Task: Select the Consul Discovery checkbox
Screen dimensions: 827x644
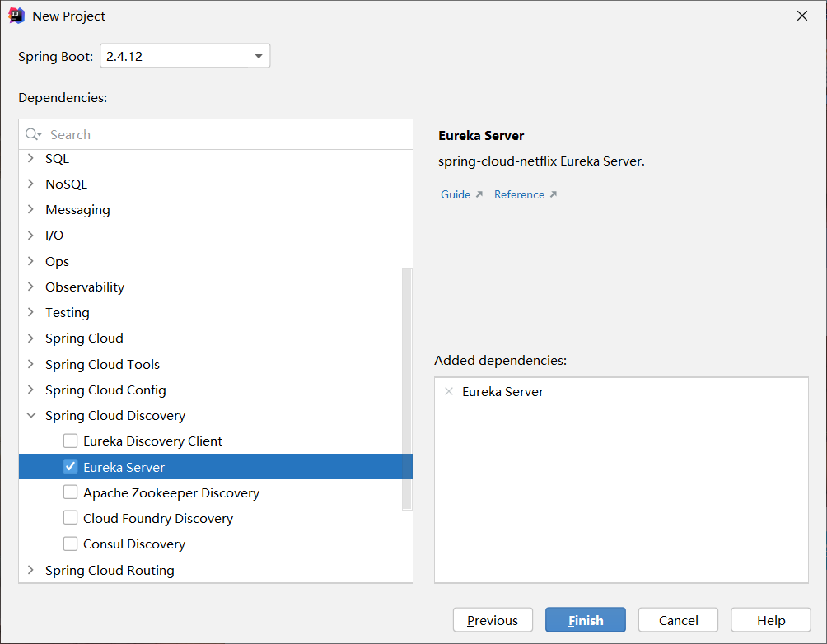Action: [x=70, y=544]
